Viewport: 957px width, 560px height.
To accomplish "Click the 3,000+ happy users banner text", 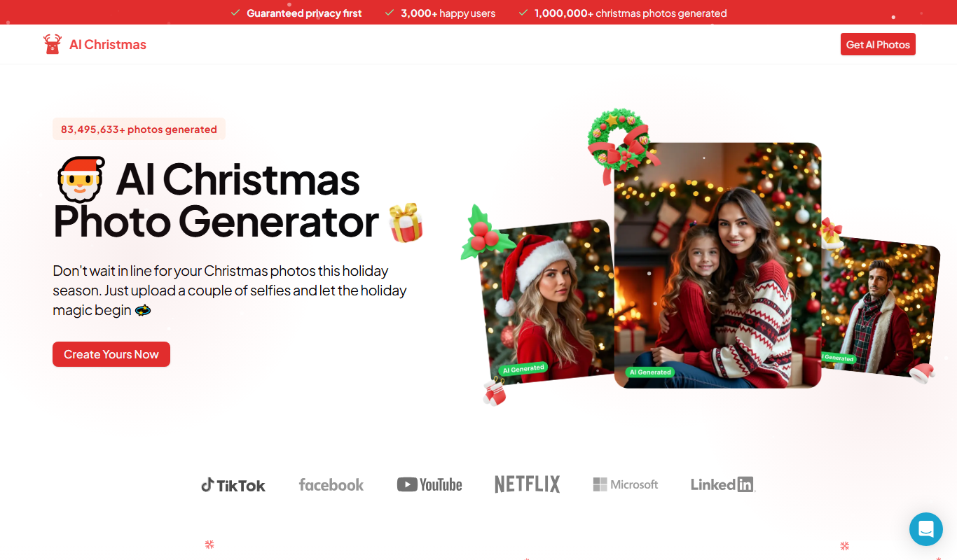I will [448, 13].
